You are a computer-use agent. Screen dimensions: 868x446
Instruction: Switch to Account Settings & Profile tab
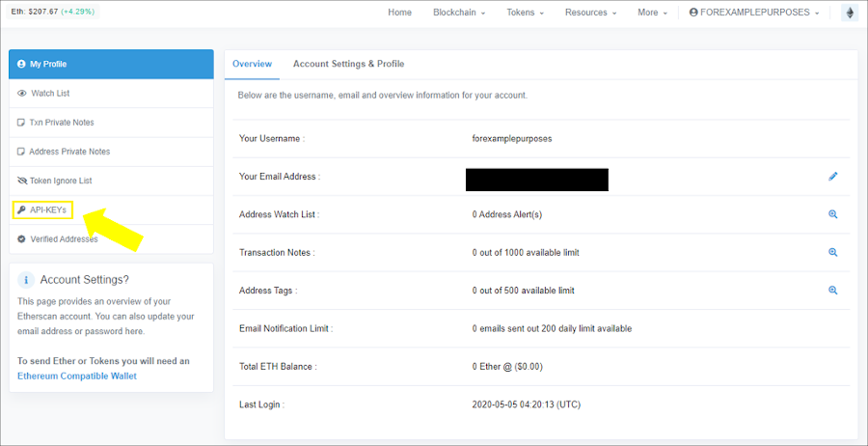[349, 65]
